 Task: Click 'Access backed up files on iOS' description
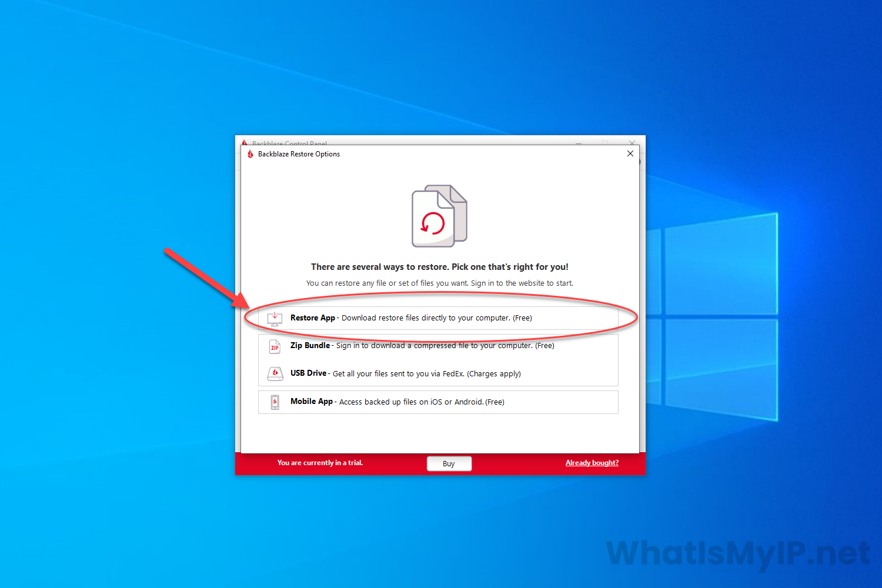click(x=422, y=402)
